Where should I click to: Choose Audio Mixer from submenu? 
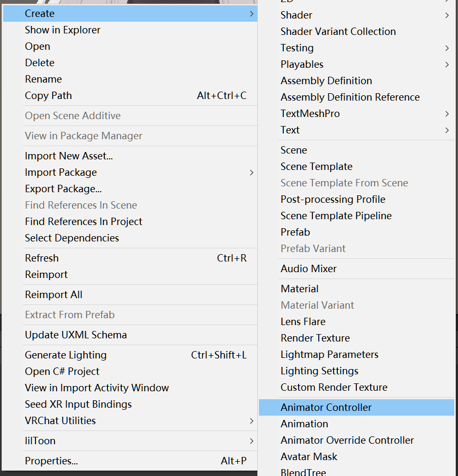click(309, 268)
